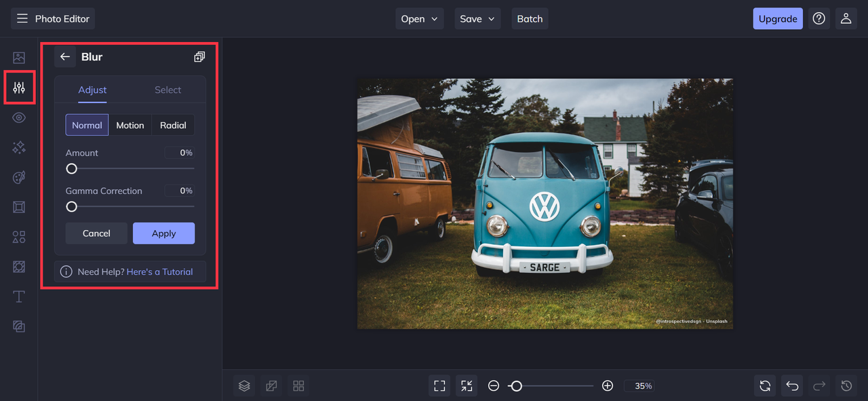The width and height of the screenshot is (868, 401).
Task: Click the fit to screen icon
Action: 439,386
